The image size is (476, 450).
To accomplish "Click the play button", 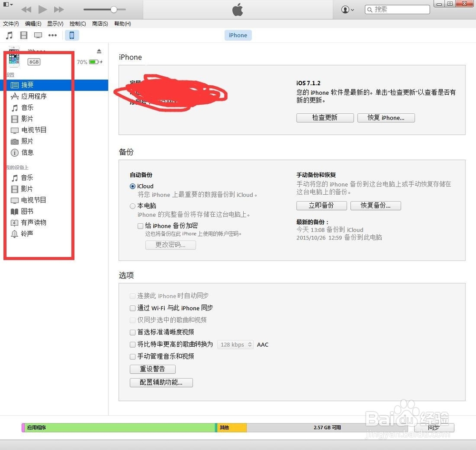I will click(x=42, y=10).
